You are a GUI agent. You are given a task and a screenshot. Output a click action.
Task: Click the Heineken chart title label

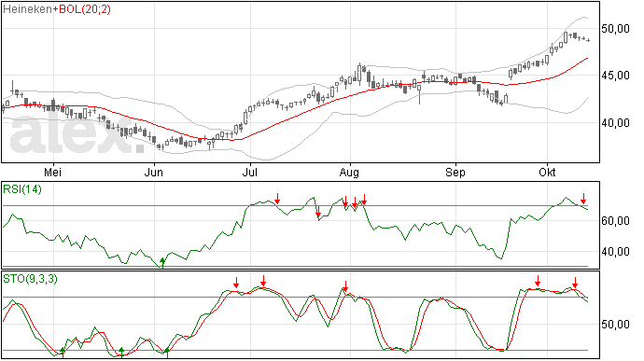[x=27, y=9]
